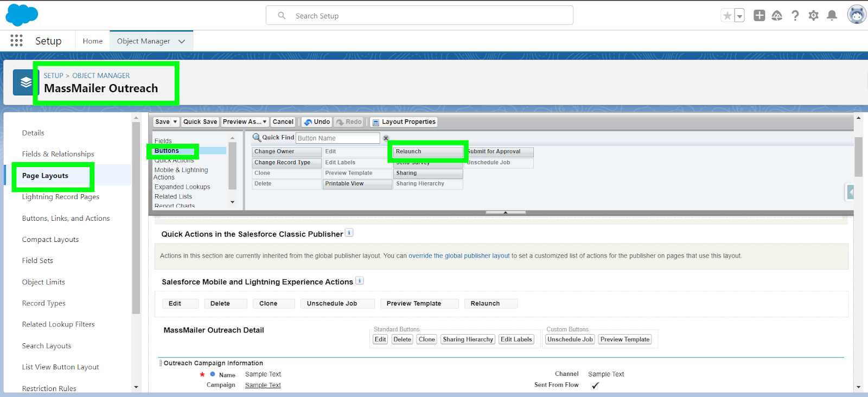The width and height of the screenshot is (868, 397).
Task: Click the Redo button
Action: 349,122
